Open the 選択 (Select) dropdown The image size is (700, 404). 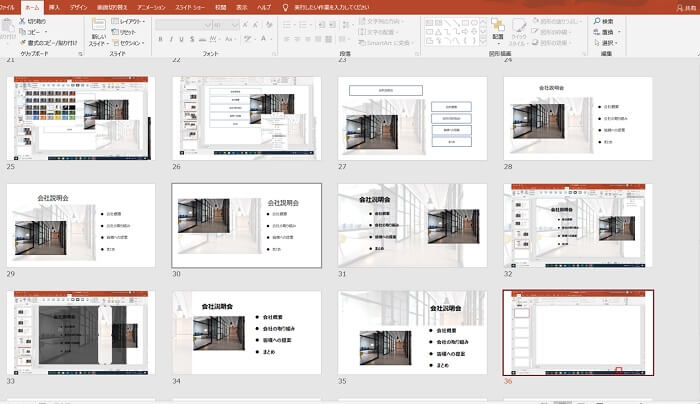(607, 43)
